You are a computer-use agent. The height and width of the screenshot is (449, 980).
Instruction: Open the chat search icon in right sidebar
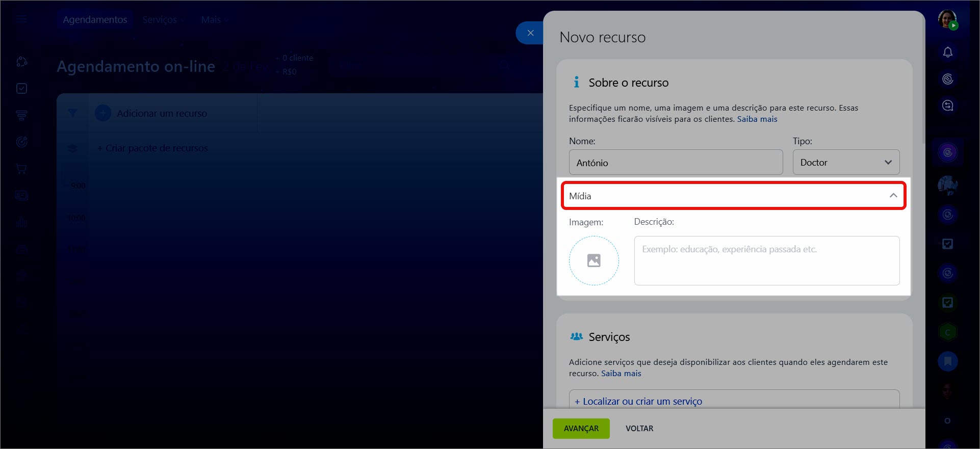[947, 105]
